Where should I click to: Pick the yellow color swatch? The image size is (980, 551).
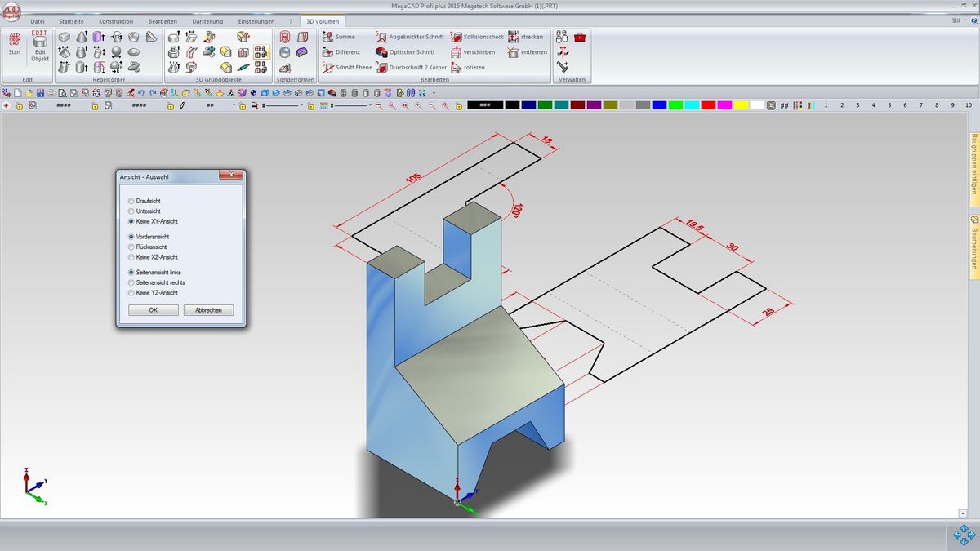pos(741,105)
